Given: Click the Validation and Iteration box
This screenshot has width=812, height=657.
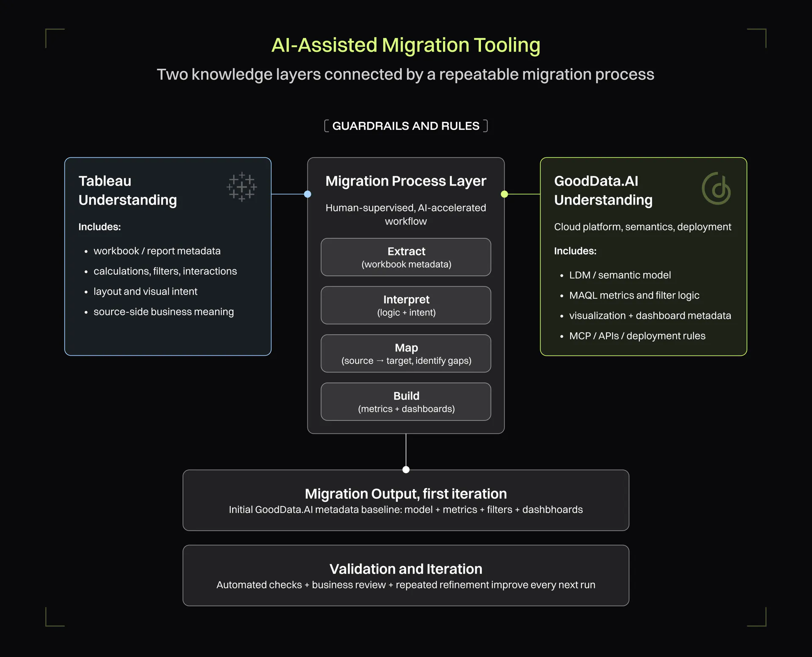Looking at the screenshot, I should click(x=406, y=575).
